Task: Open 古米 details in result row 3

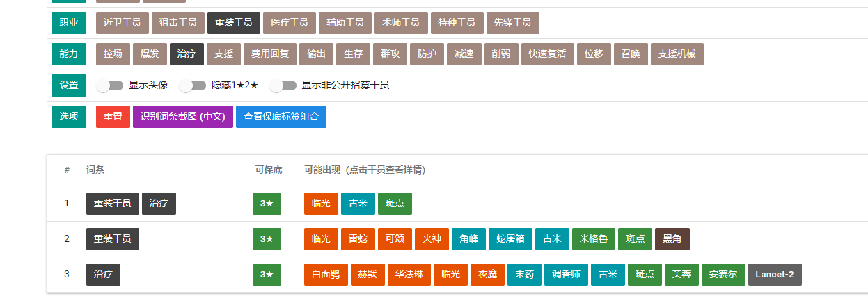Action: (x=608, y=275)
